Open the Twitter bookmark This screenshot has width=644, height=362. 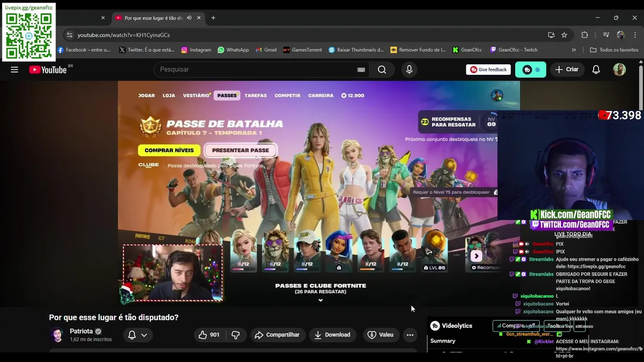[146, 50]
